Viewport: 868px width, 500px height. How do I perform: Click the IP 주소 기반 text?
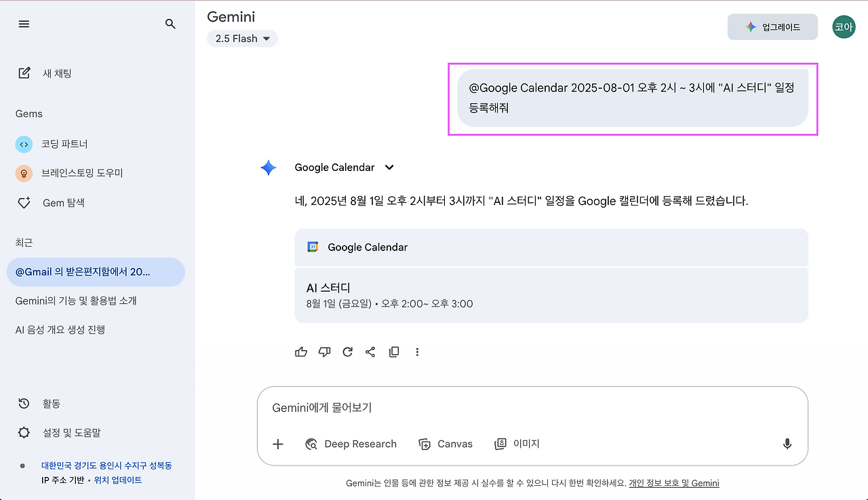(x=63, y=480)
